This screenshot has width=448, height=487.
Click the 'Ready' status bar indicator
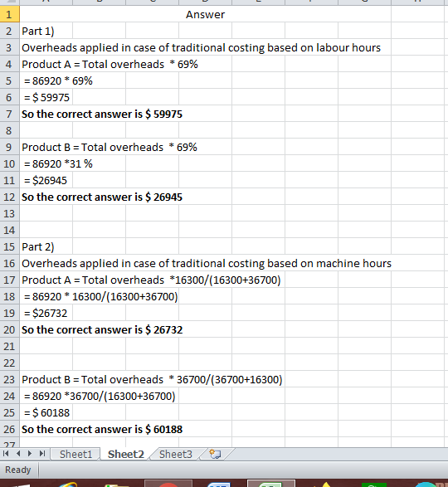click(18, 470)
